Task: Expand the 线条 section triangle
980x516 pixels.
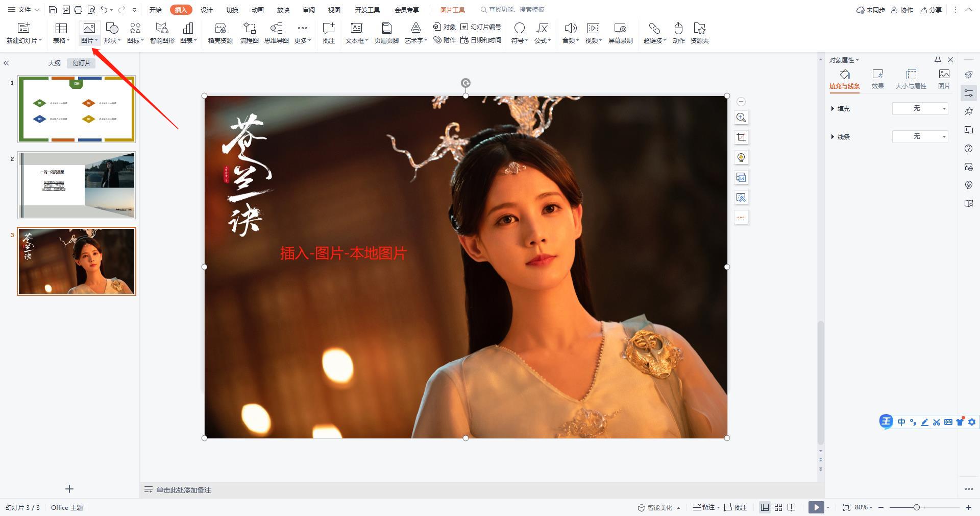Action: pyautogui.click(x=832, y=136)
